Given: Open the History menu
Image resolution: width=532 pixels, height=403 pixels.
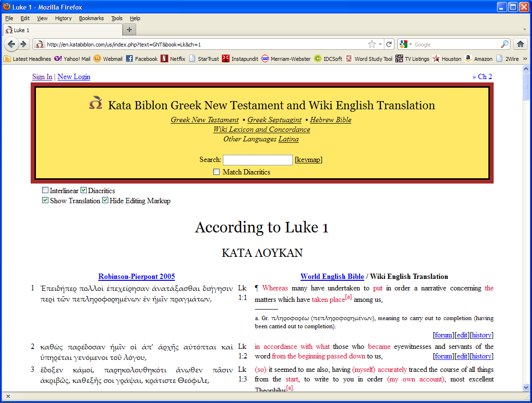Looking at the screenshot, I should 63,18.
